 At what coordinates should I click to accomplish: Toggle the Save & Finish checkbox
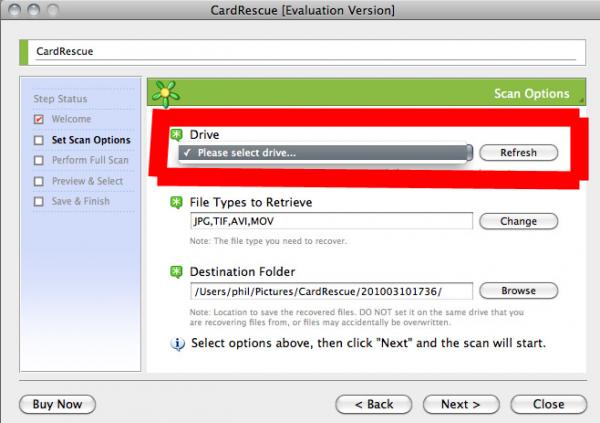click(x=39, y=201)
